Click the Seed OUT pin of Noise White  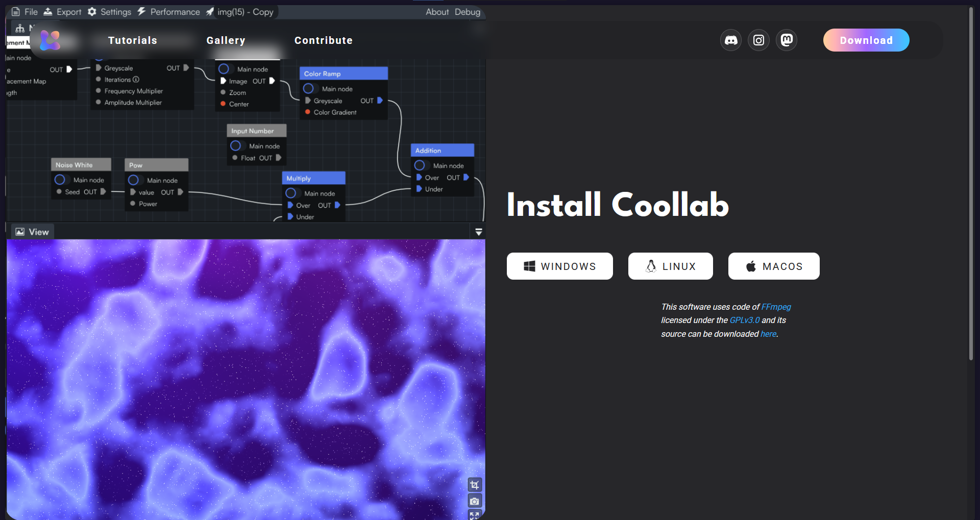(x=103, y=192)
